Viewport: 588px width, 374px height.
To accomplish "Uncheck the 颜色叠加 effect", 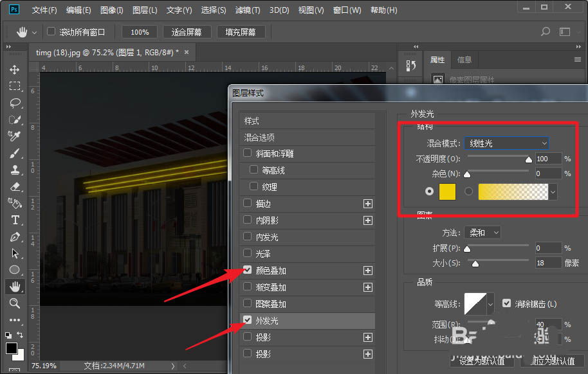I will pyautogui.click(x=247, y=271).
